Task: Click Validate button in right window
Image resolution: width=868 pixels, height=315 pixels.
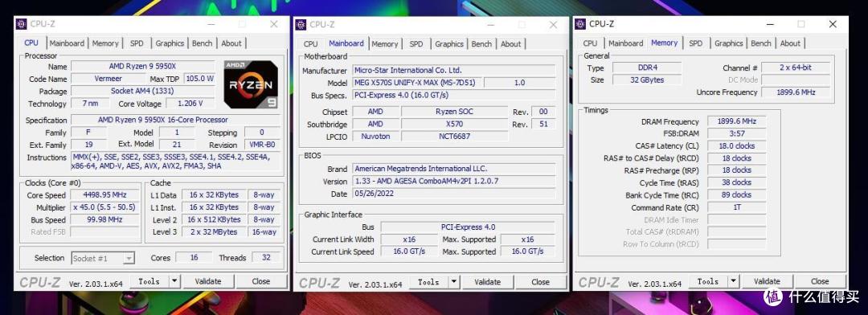Action: 768,281
